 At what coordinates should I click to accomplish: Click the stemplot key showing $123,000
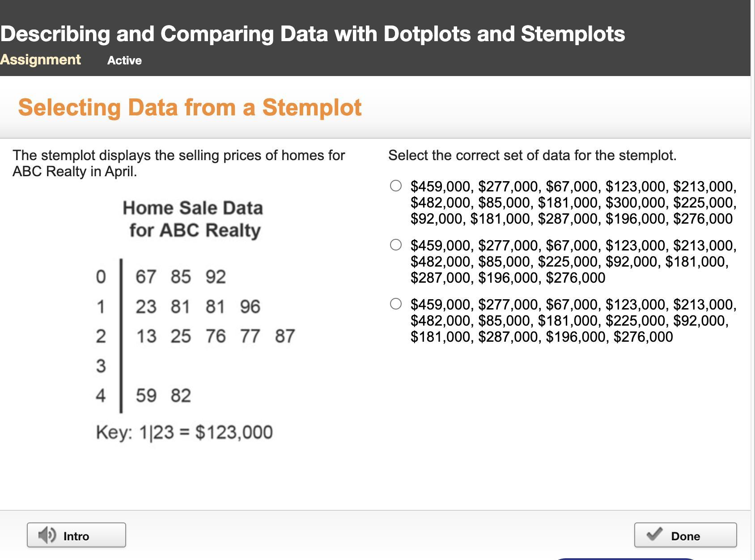184,433
